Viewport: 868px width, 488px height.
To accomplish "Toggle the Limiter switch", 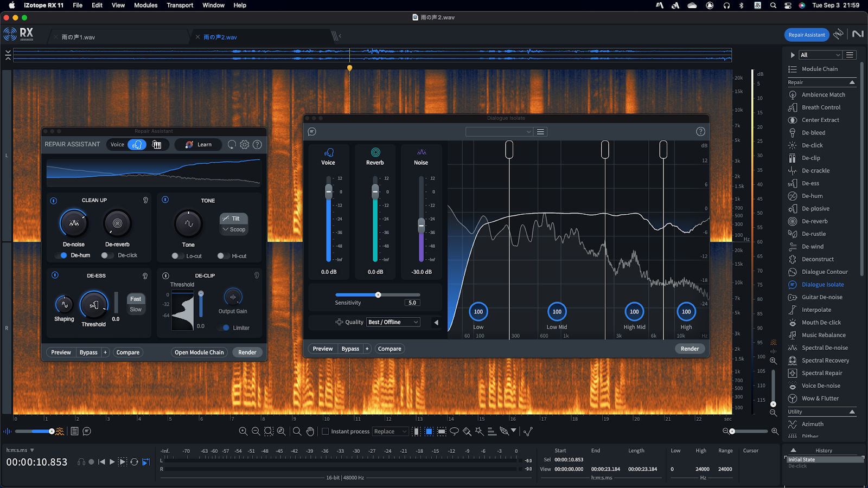I will pyautogui.click(x=224, y=328).
